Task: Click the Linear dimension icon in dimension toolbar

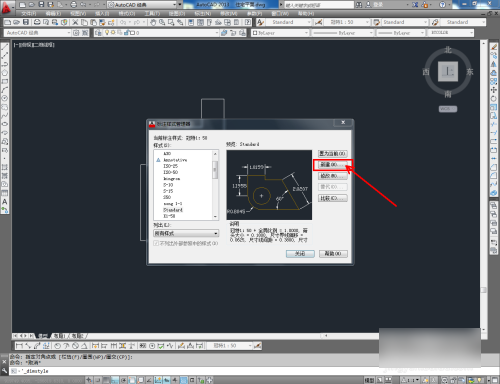Action: point(19,346)
